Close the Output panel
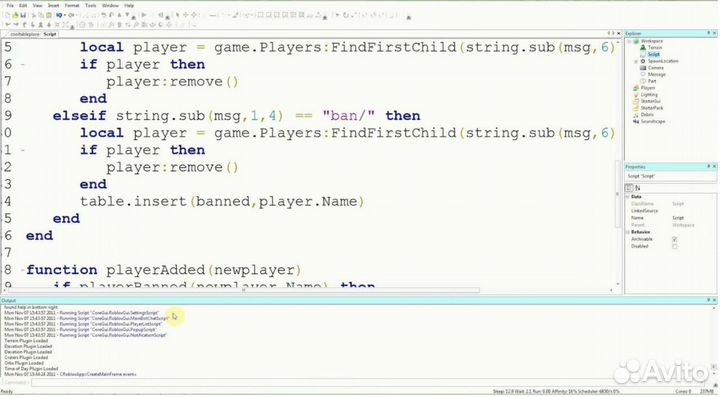This screenshot has height=397, width=720. point(714,300)
